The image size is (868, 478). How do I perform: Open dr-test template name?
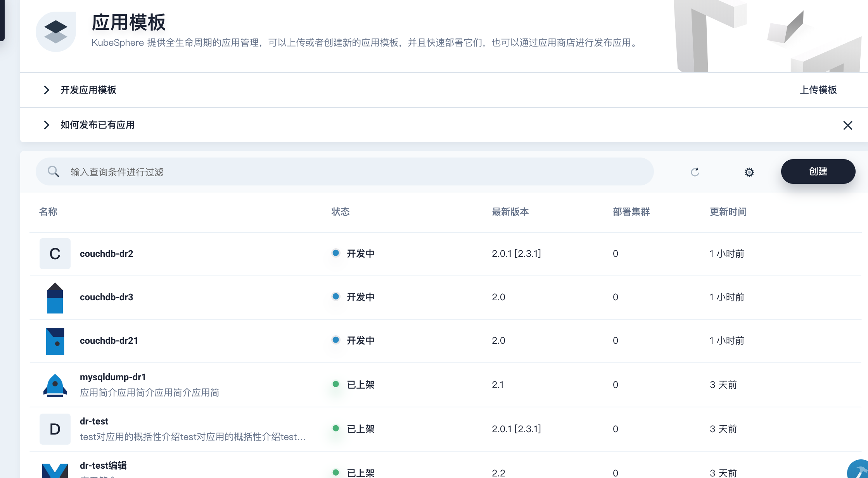tap(94, 421)
